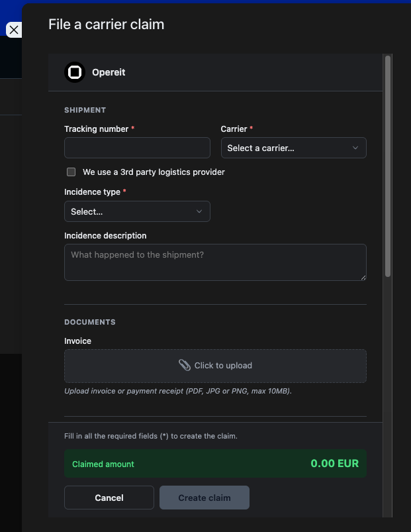Click the 'Claimed amount' label

point(103,464)
